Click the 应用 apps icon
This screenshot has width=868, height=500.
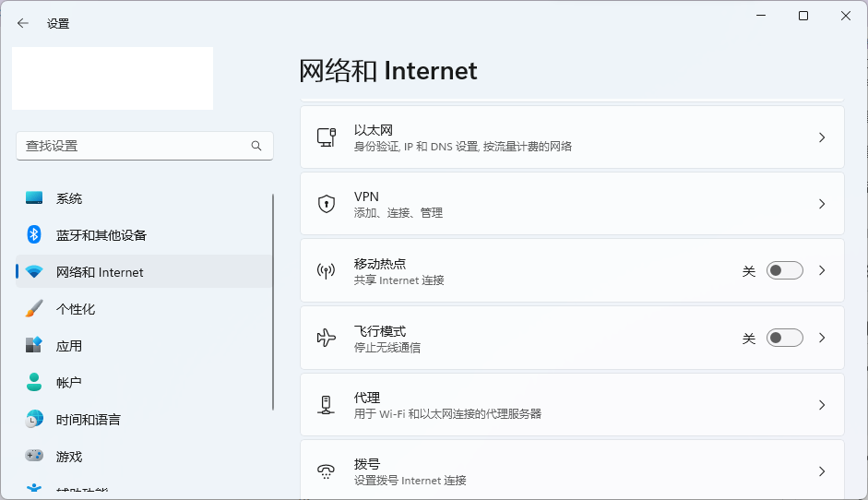[34, 345]
